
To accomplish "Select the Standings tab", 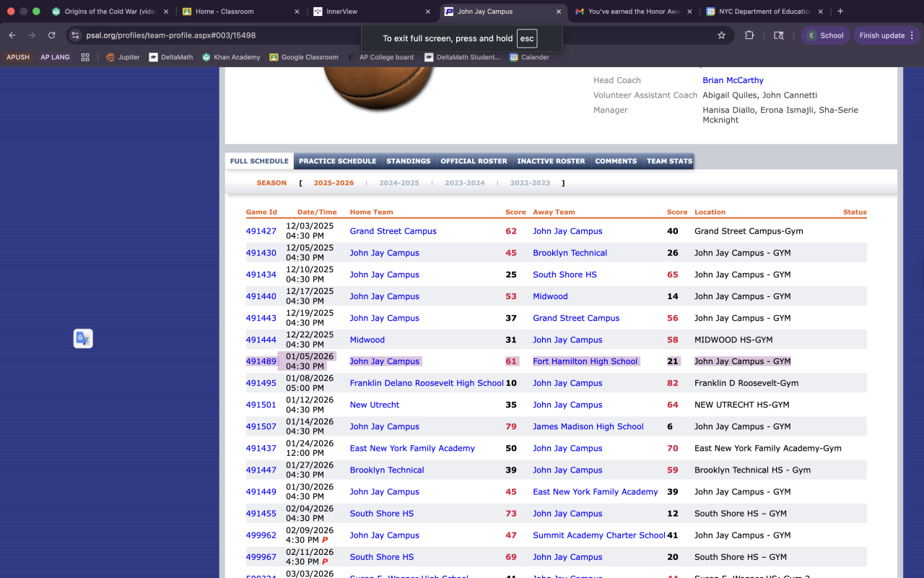I will (408, 161).
